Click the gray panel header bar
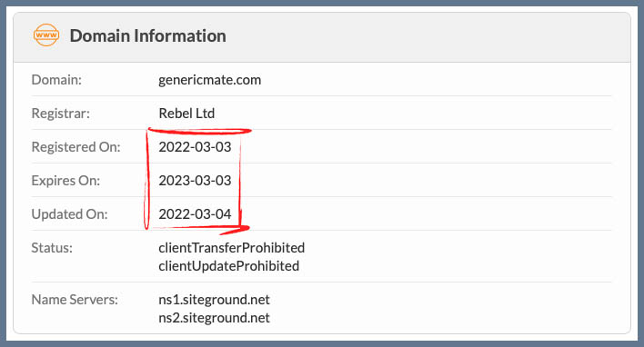The width and height of the screenshot is (644, 347). point(322,37)
